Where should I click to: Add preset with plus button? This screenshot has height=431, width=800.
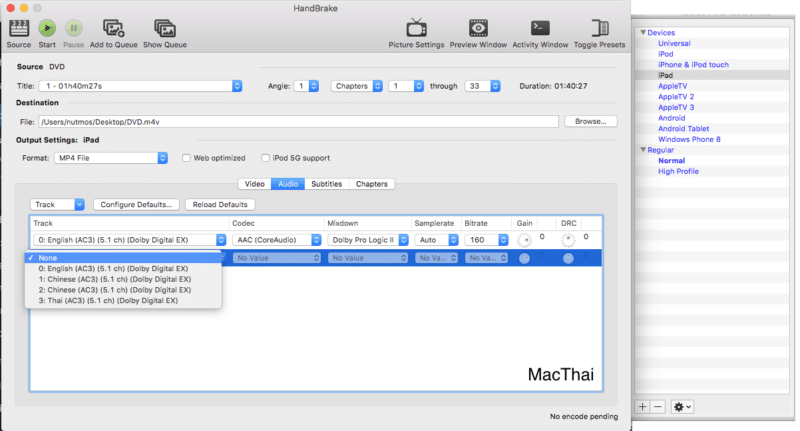click(x=642, y=407)
